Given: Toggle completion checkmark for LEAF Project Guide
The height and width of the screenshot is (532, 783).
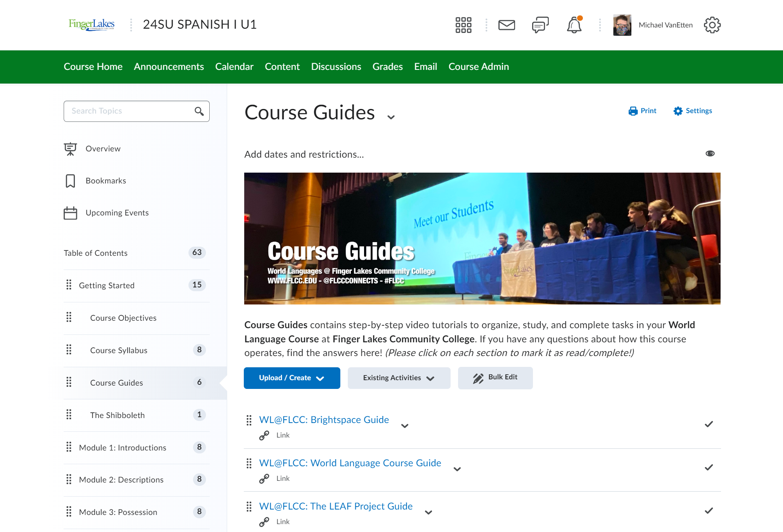Looking at the screenshot, I should click(709, 510).
